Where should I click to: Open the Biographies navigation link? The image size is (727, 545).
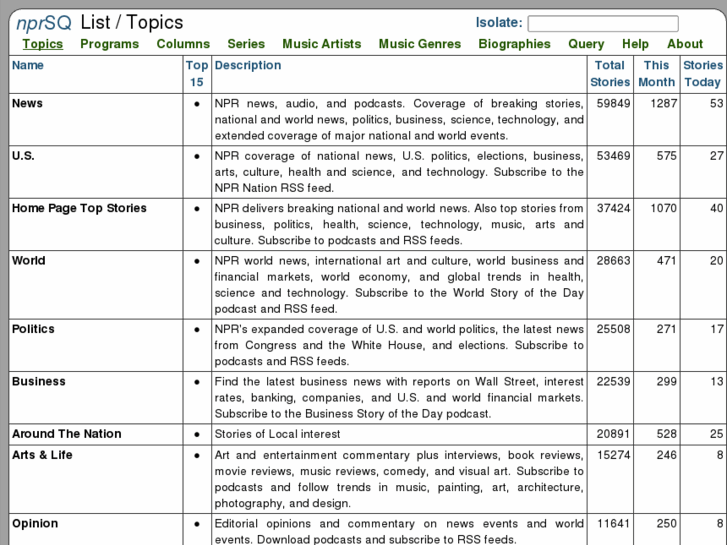[514, 44]
